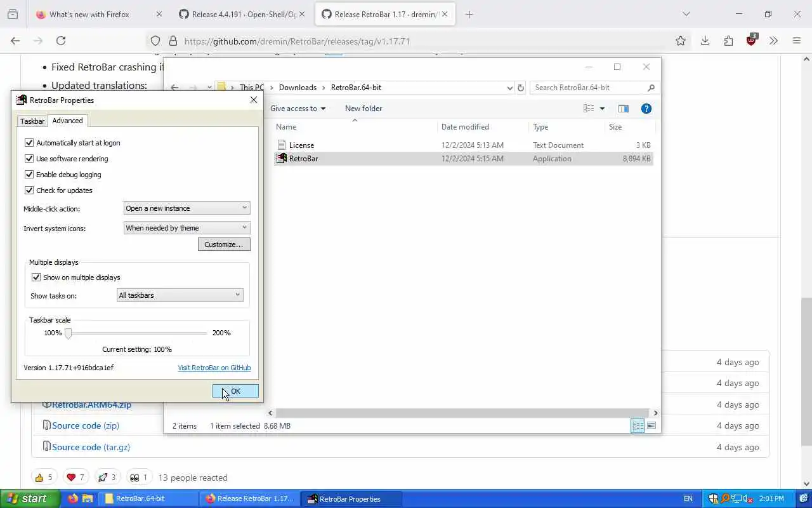This screenshot has height=508, width=812.
Task: Click volume muted tray icon
Action: (748, 498)
